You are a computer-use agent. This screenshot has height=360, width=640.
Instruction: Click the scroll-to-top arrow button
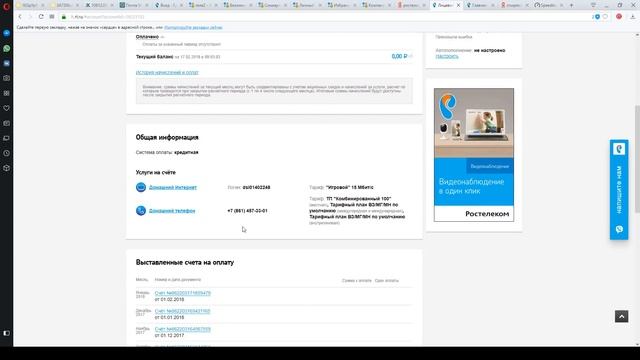pyautogui.click(x=622, y=316)
